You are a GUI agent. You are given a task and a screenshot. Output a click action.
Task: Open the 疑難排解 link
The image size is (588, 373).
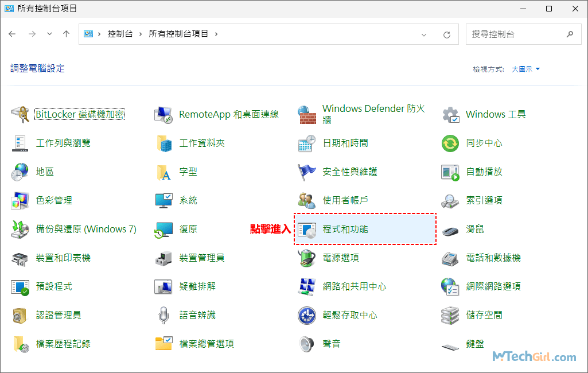[197, 286]
